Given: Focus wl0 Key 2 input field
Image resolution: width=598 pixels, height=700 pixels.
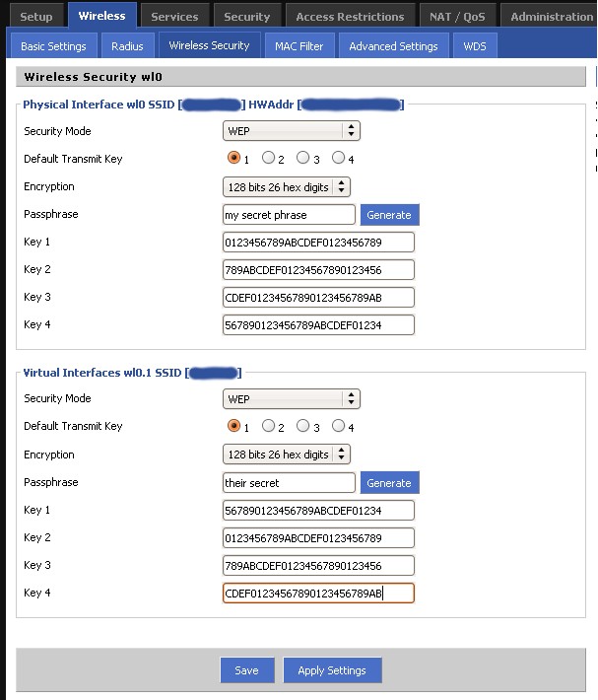Looking at the screenshot, I should [318, 270].
